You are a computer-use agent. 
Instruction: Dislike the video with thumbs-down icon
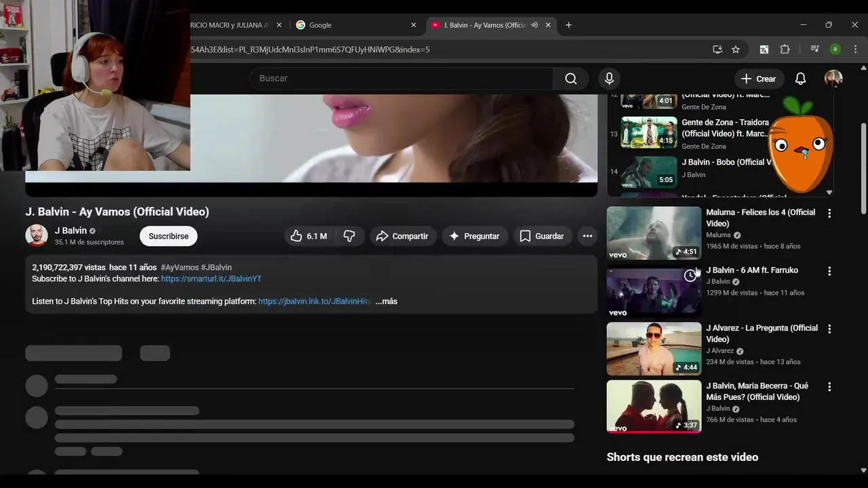[x=349, y=236]
